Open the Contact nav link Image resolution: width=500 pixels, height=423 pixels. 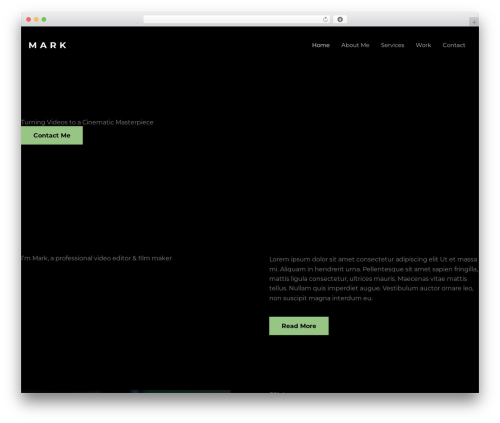coord(454,45)
